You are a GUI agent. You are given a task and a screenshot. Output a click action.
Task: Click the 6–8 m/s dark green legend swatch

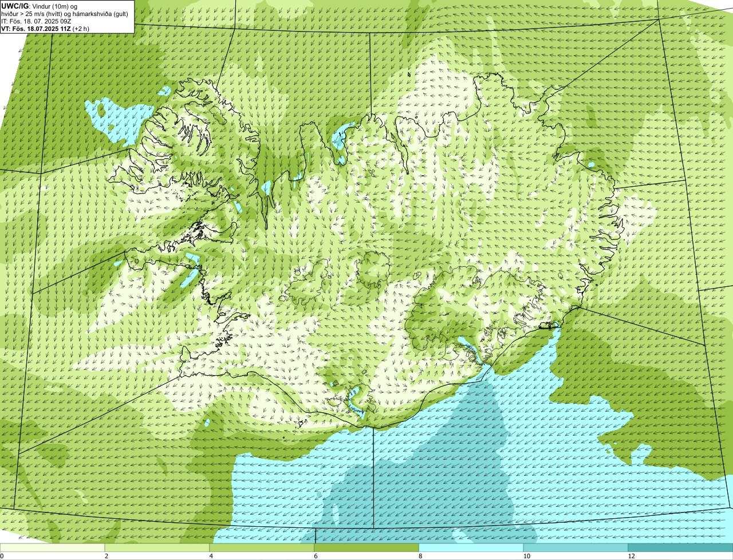click(367, 548)
